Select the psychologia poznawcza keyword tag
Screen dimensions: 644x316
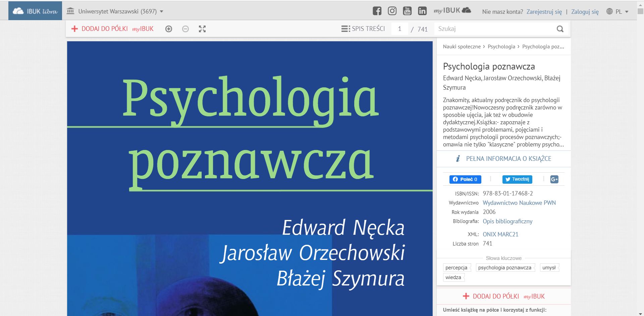[x=505, y=268]
